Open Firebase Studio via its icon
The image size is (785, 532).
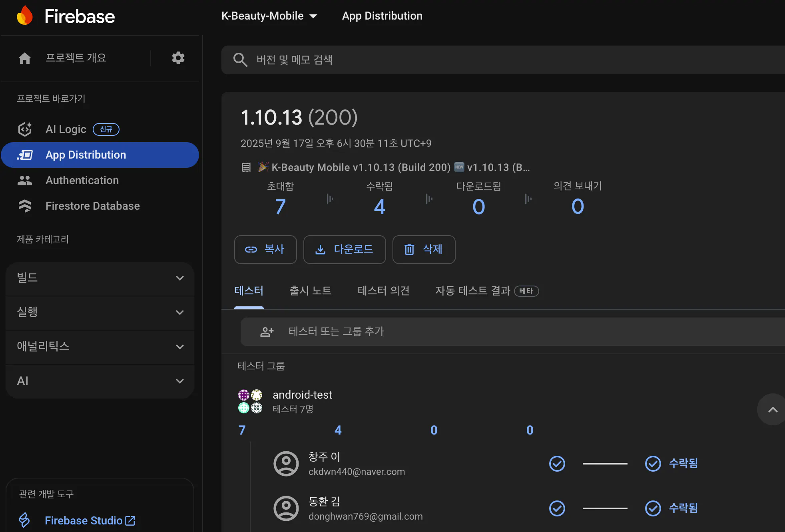click(x=24, y=520)
